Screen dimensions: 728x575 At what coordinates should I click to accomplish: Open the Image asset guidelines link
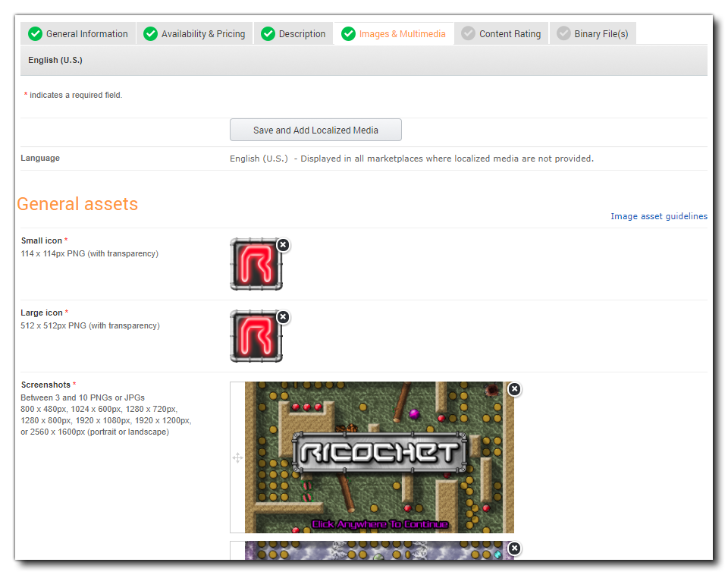[659, 216]
